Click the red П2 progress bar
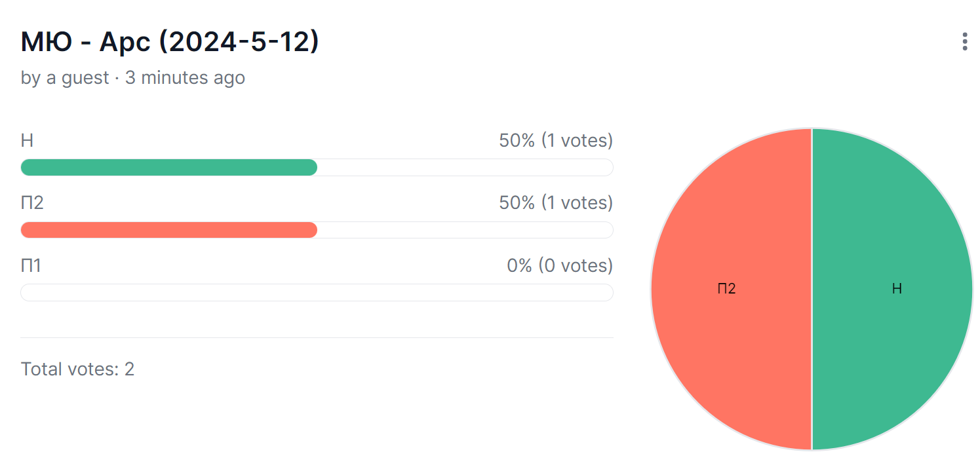Image resolution: width=980 pixels, height=473 pixels. pos(169,230)
